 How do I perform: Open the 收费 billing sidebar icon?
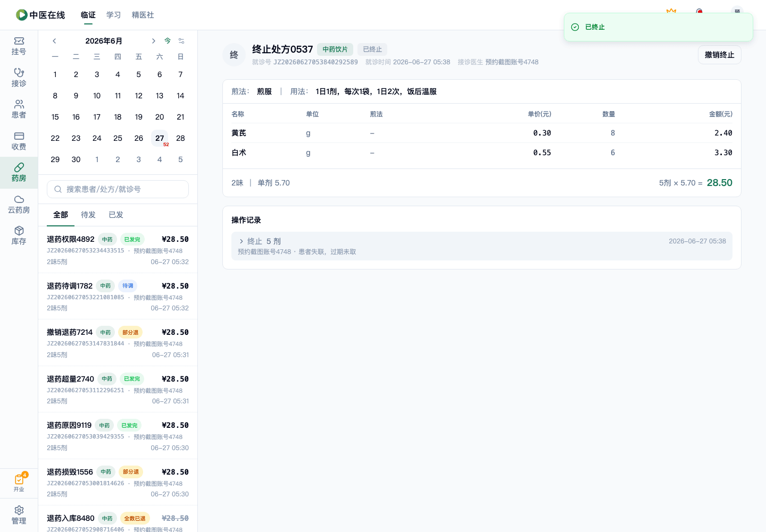[x=19, y=141]
